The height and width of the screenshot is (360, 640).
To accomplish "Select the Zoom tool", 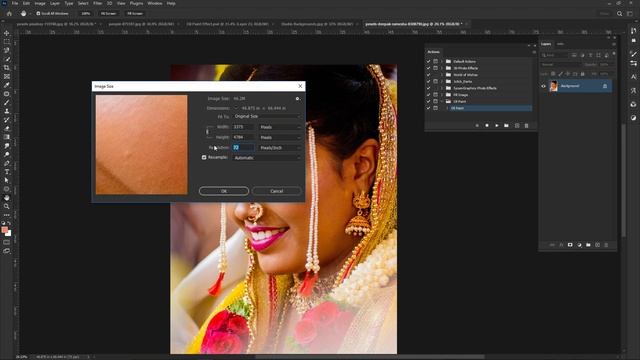I will click(7, 206).
